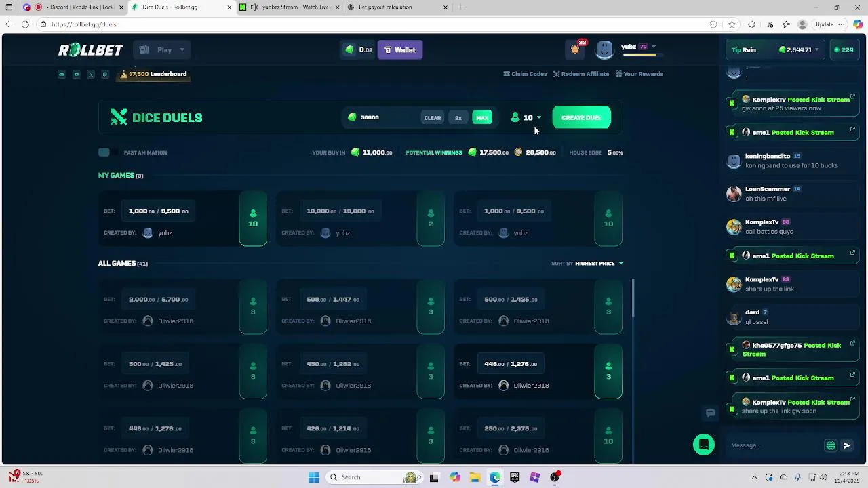Double the bet with 2x
Viewport: 868px width, 488px height.
(x=458, y=118)
